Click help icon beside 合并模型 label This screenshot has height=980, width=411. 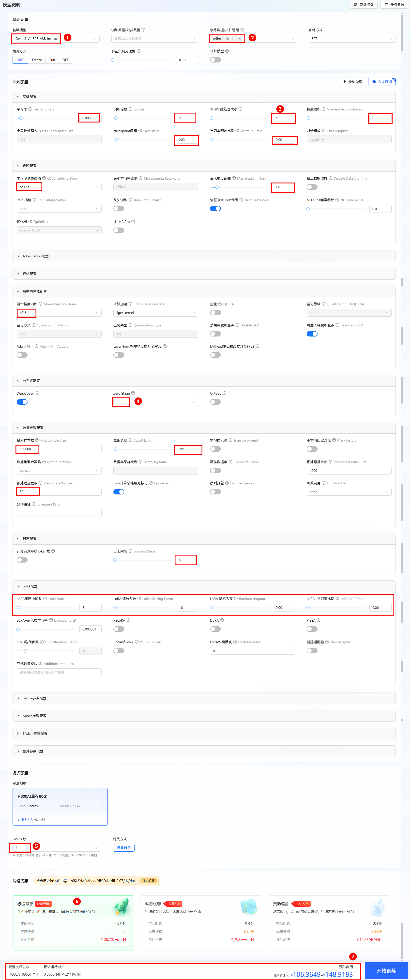tap(227, 51)
